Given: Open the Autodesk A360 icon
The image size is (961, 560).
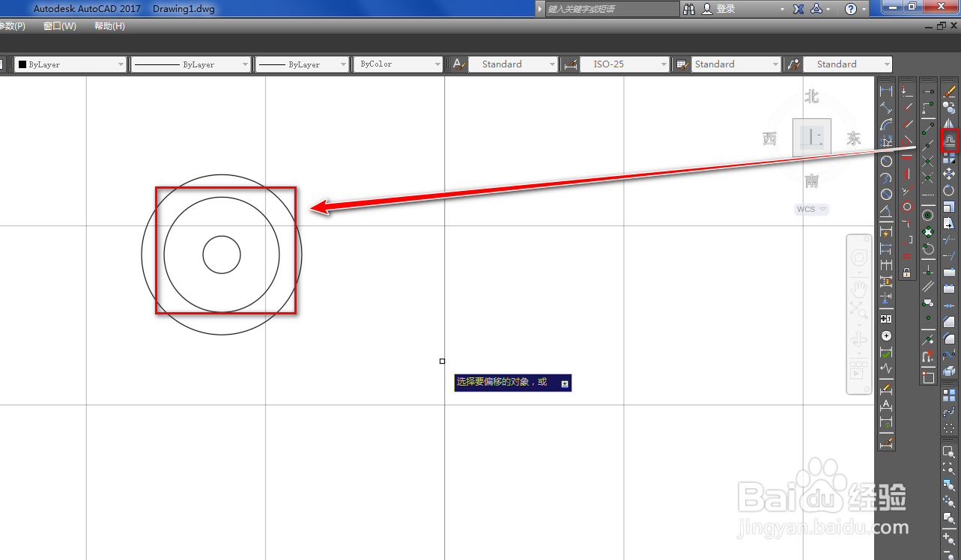Looking at the screenshot, I should (816, 9).
